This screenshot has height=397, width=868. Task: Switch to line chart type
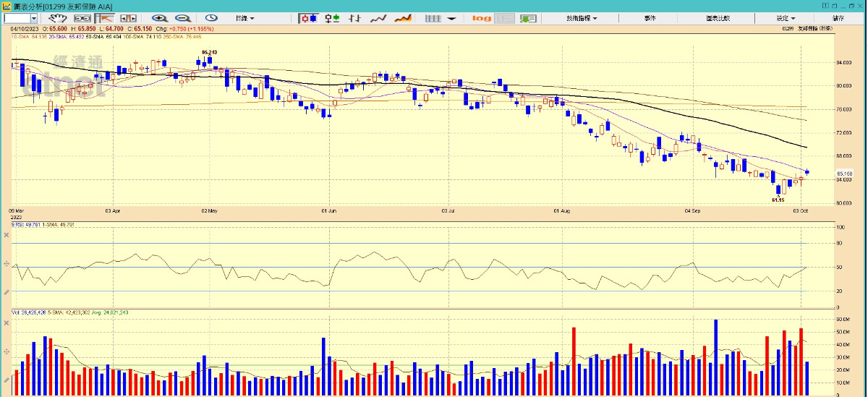point(378,18)
